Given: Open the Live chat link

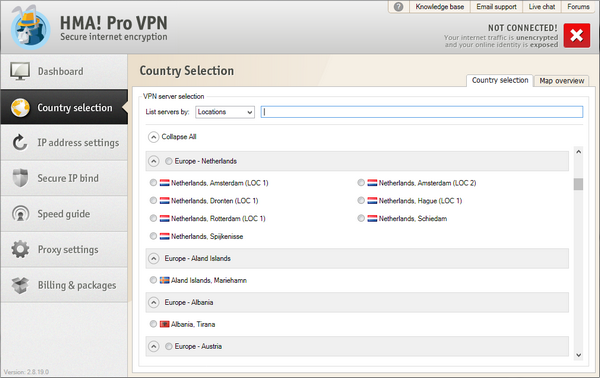Looking at the screenshot, I should (x=542, y=7).
